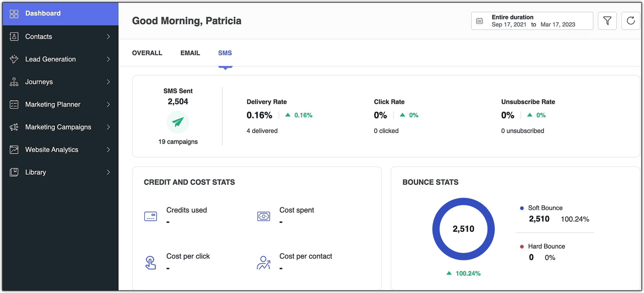Click the calendar icon in date range
The width and height of the screenshot is (644, 293).
click(x=479, y=21)
